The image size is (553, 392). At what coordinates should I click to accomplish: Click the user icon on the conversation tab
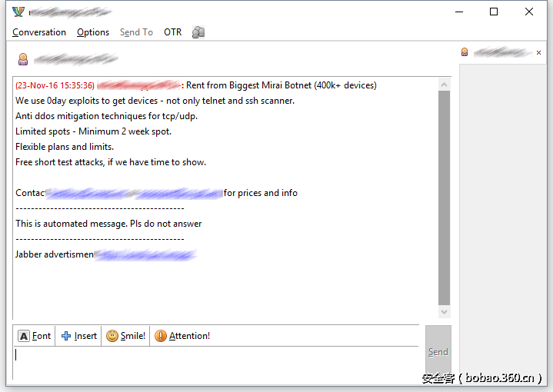(465, 52)
